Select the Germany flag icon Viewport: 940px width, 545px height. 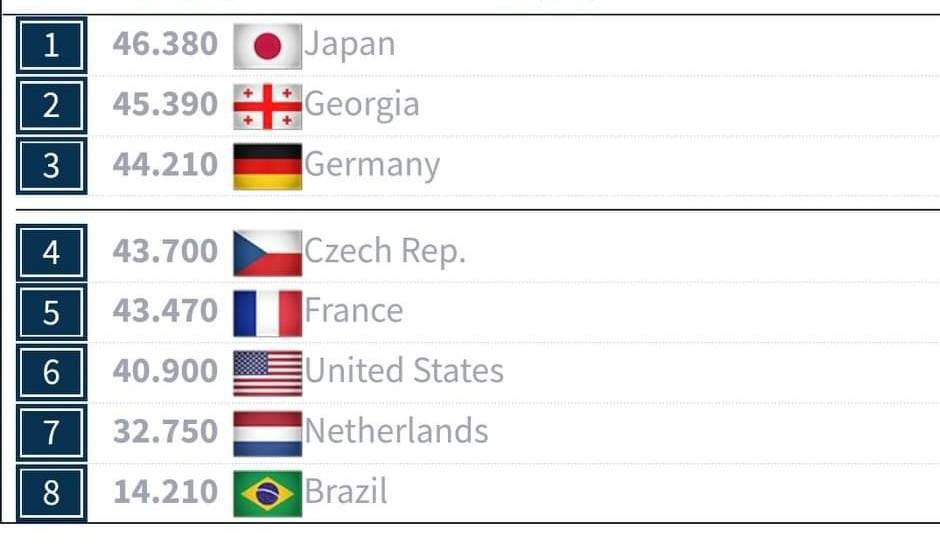pyautogui.click(x=267, y=167)
